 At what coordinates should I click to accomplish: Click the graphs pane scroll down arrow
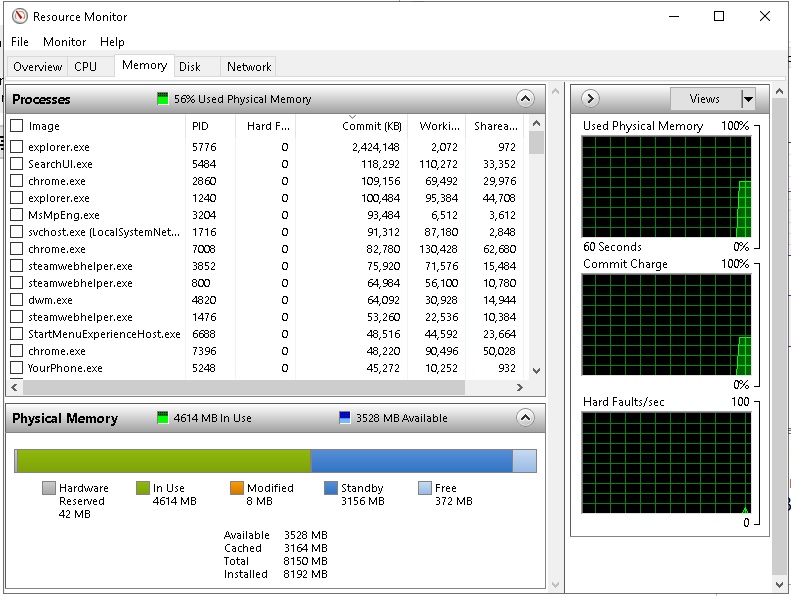(x=779, y=585)
